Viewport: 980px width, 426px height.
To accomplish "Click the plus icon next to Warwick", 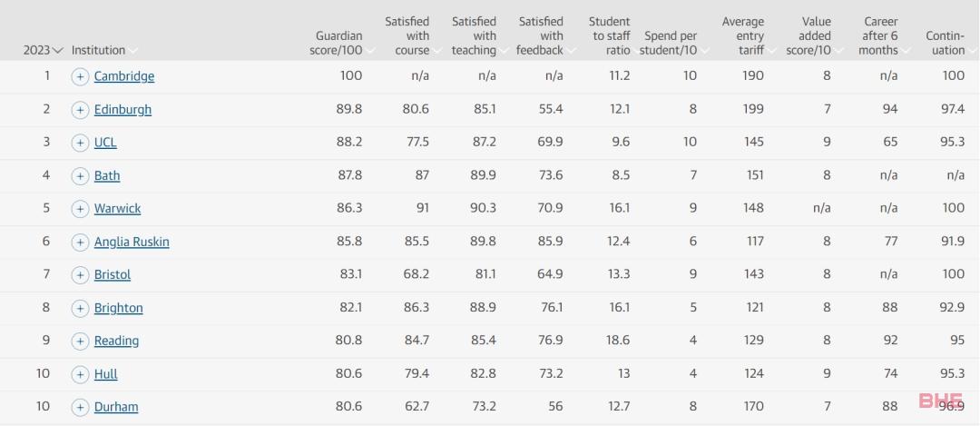I will click(x=80, y=209).
